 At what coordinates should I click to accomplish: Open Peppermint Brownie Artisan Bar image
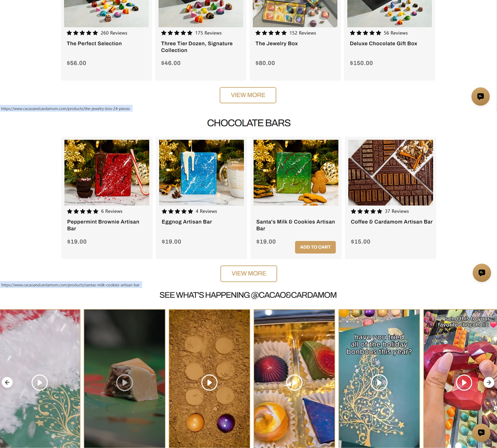[x=107, y=173]
